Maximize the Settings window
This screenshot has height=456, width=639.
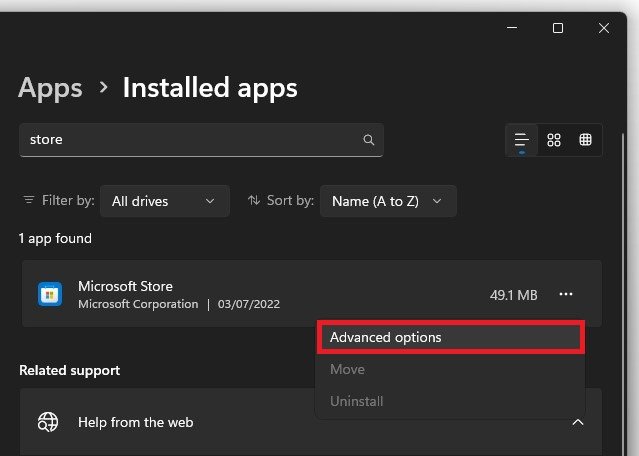[558, 28]
